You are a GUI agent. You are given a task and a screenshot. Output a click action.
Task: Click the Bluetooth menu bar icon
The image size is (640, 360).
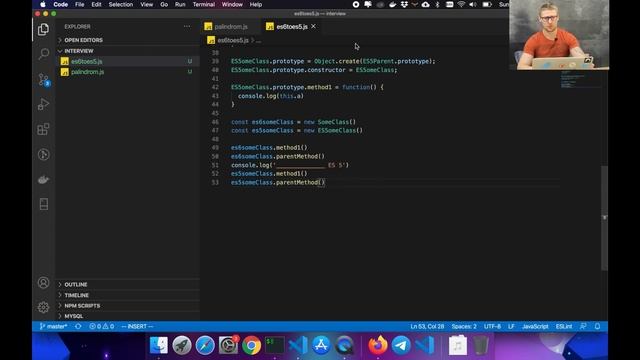coord(437,4)
